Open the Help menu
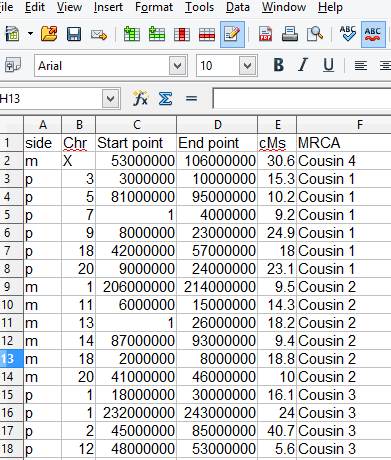Image resolution: width=391 pixels, height=460 pixels. (x=330, y=7)
